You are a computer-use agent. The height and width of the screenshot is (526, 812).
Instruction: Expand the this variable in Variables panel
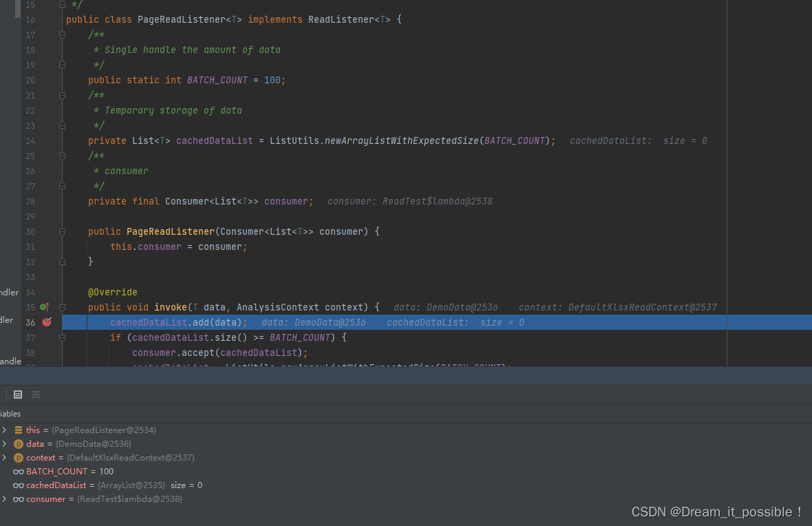tap(6, 429)
